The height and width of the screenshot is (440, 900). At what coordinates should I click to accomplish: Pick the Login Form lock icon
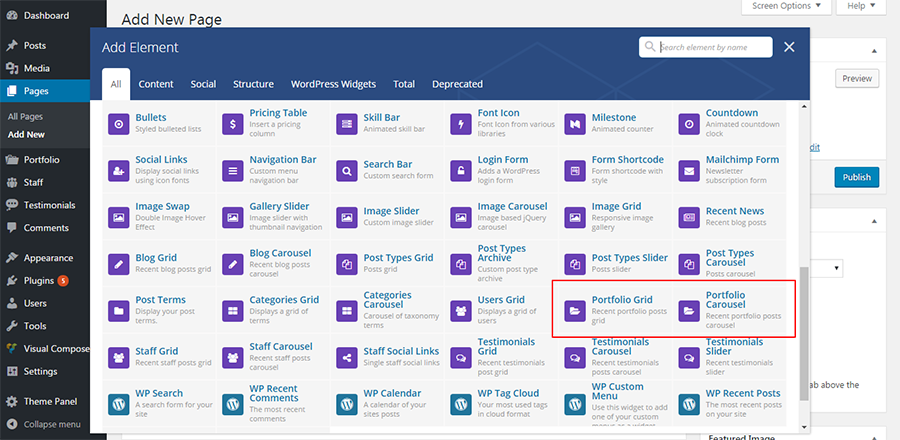point(461,171)
